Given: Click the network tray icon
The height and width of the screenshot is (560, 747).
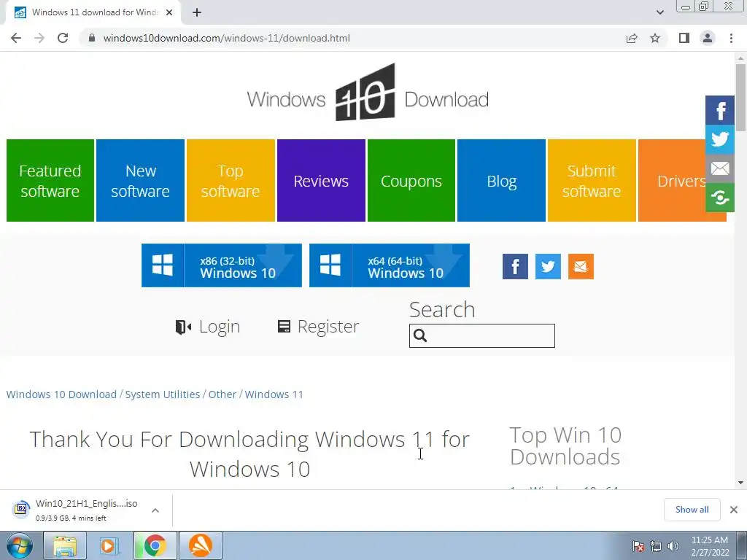Looking at the screenshot, I should click(x=656, y=546).
